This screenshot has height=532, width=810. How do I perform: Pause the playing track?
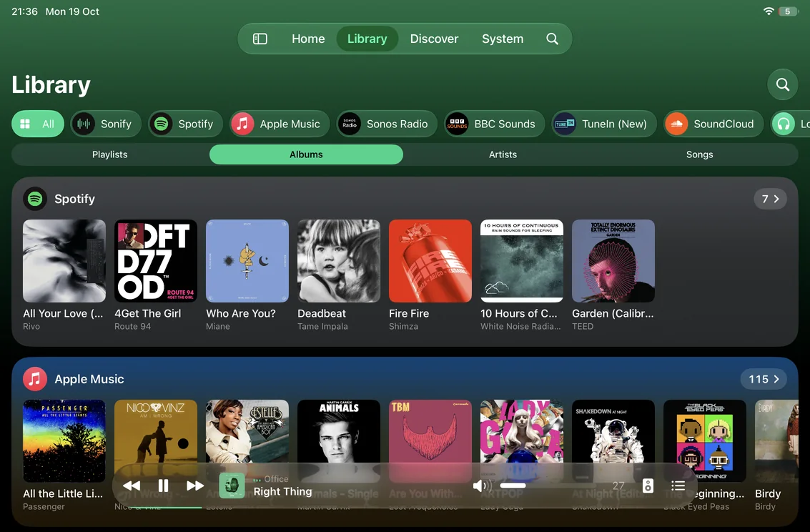click(163, 486)
